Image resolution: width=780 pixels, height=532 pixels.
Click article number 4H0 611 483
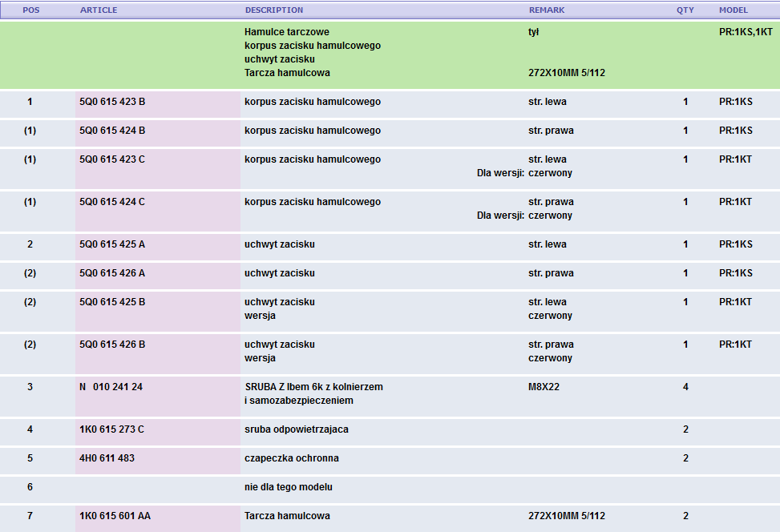(107, 458)
